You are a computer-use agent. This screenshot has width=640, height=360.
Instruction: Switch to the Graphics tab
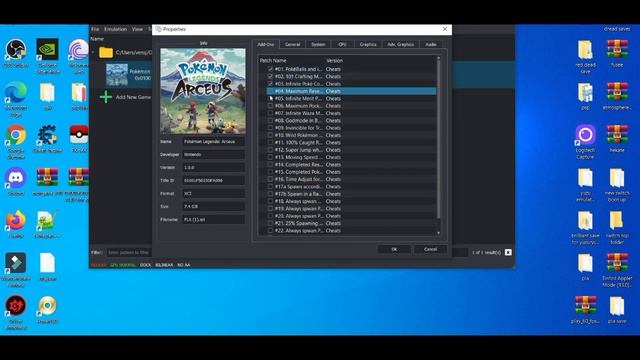tap(368, 44)
